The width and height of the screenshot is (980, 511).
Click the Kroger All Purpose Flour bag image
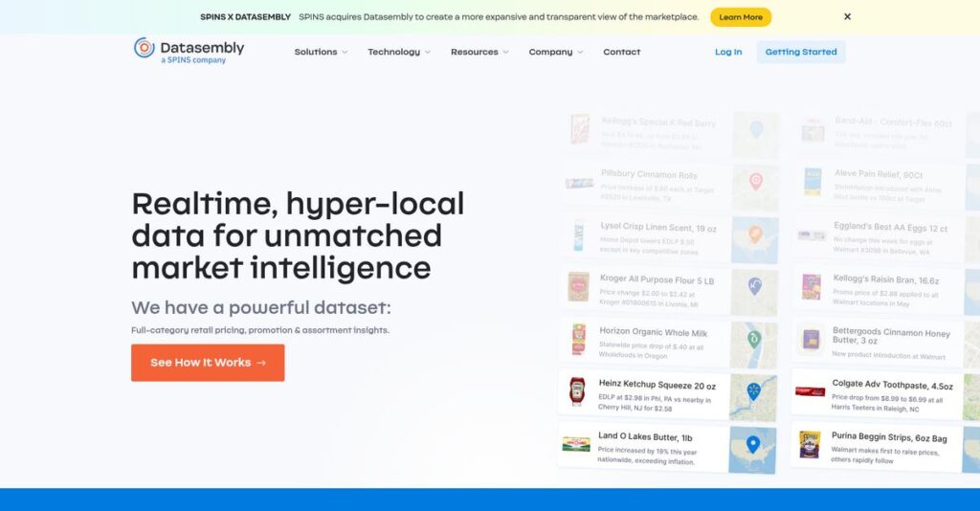(578, 287)
